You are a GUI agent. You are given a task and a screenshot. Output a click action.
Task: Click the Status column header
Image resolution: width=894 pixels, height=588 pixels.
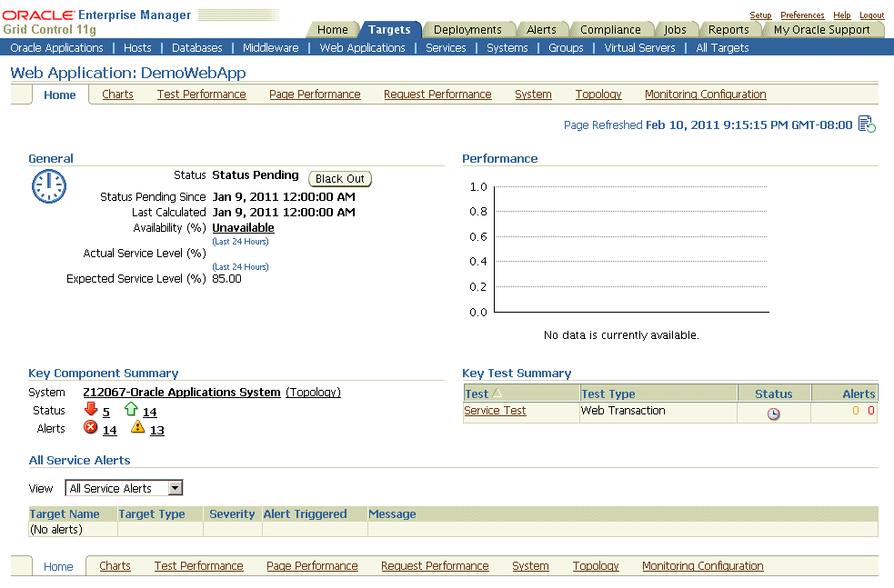click(x=773, y=394)
